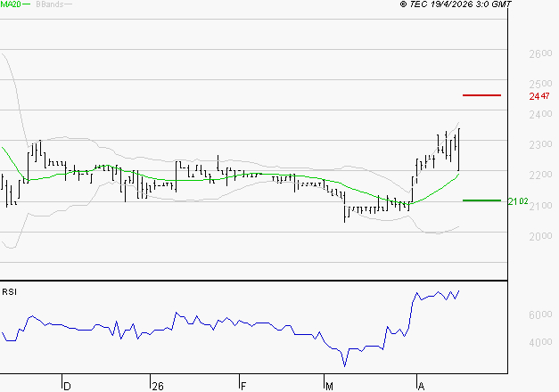Click the RSI panel label
Viewport: 559px width, 392px height.
[9, 291]
